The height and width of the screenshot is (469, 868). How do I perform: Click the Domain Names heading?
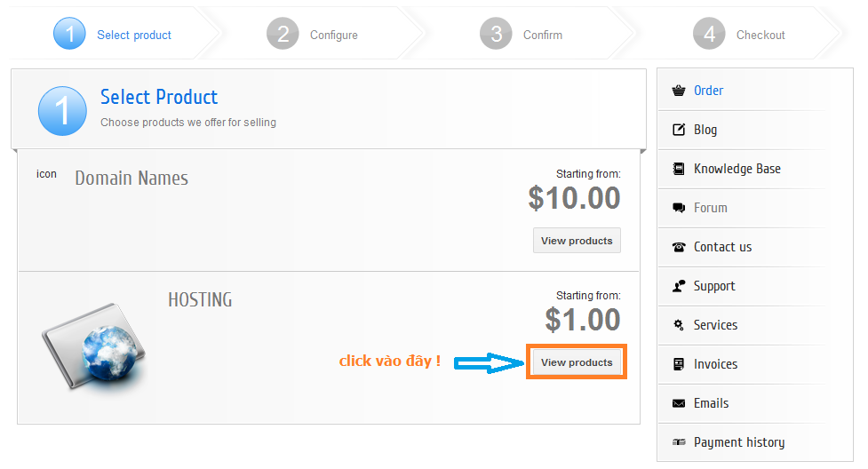131,179
